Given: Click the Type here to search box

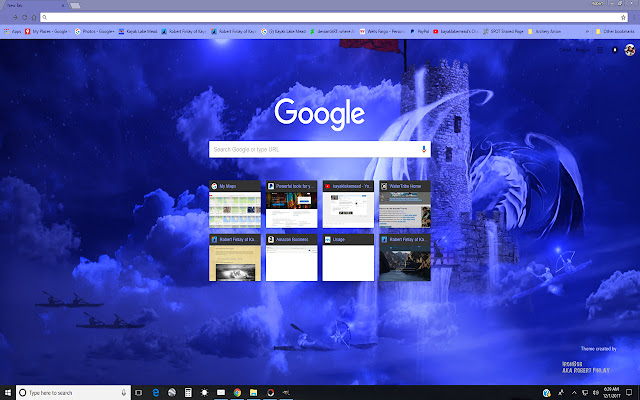Looking at the screenshot, I should click(x=73, y=393).
